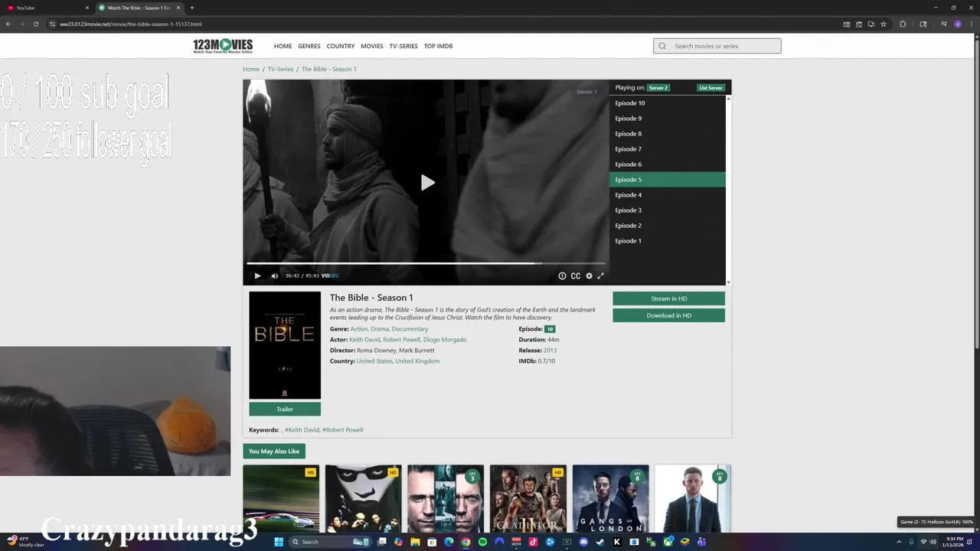Go to the TV-SERIES menu item

[x=403, y=46]
